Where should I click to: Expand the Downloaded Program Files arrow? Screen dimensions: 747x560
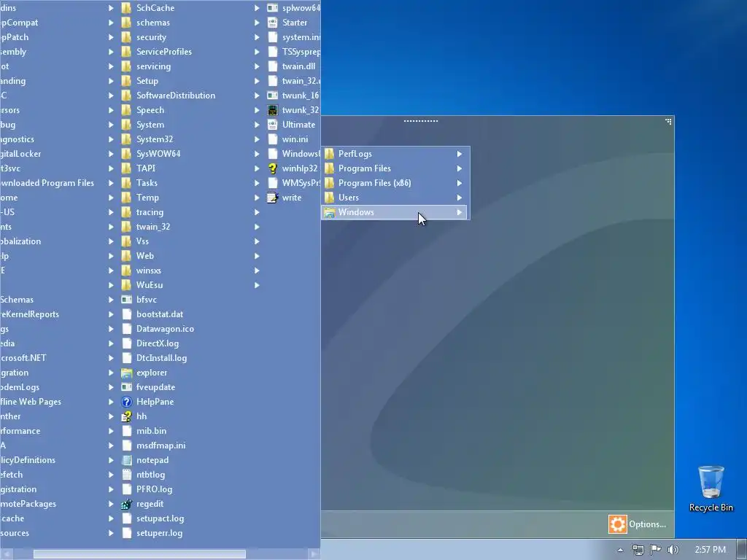(x=111, y=183)
